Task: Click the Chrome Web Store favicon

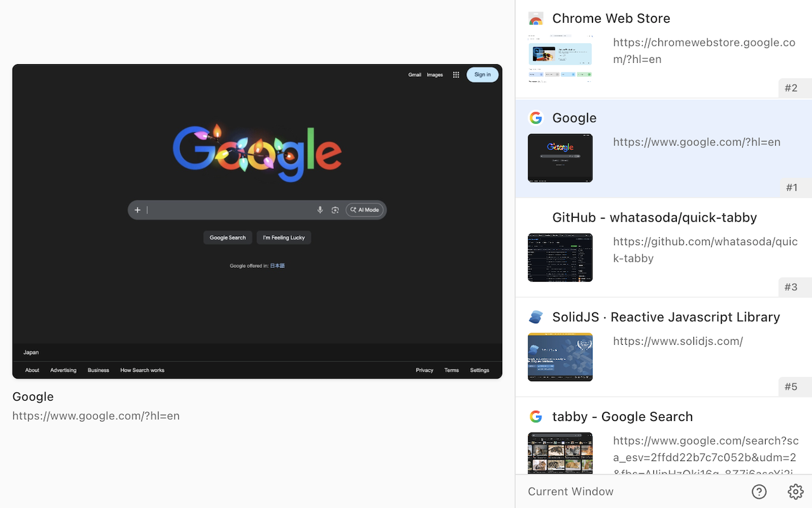Action: point(535,18)
